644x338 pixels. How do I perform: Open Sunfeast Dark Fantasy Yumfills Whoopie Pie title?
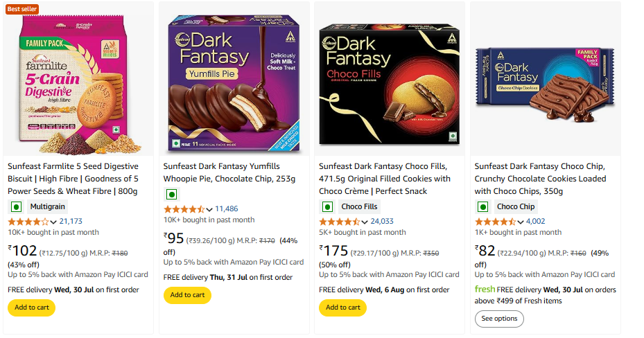click(228, 172)
